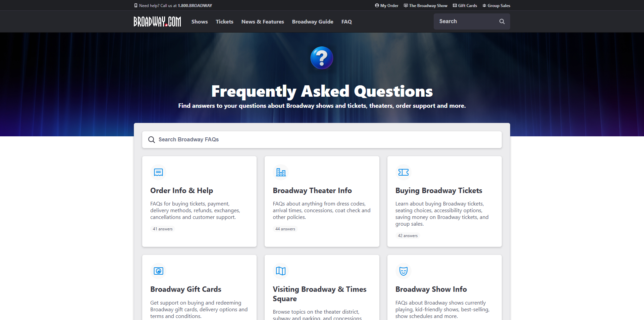
Task: Click the 42 answers label on Buying Broadway Tickets
Action: 408,235
